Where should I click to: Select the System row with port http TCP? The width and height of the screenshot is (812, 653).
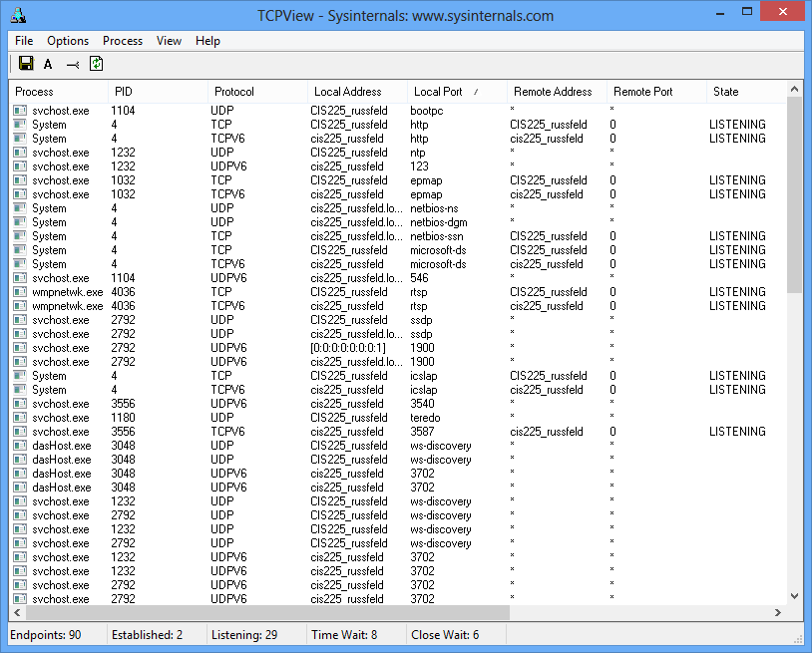click(50, 125)
